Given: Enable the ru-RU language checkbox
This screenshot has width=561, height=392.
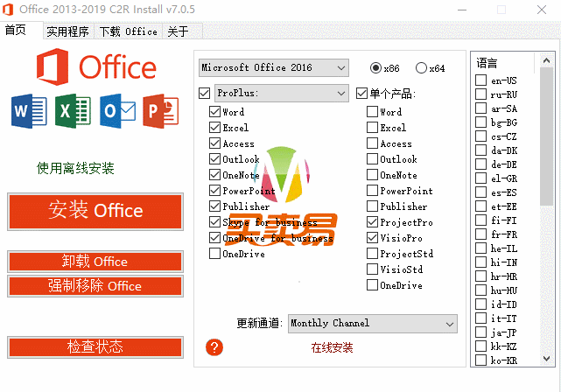Looking at the screenshot, I should coord(480,94).
